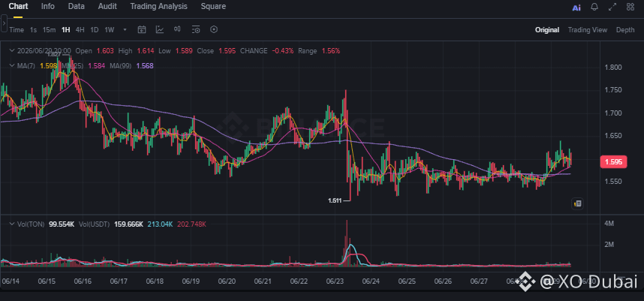
Task: Click the 06/23 date axis label
Action: (x=335, y=281)
